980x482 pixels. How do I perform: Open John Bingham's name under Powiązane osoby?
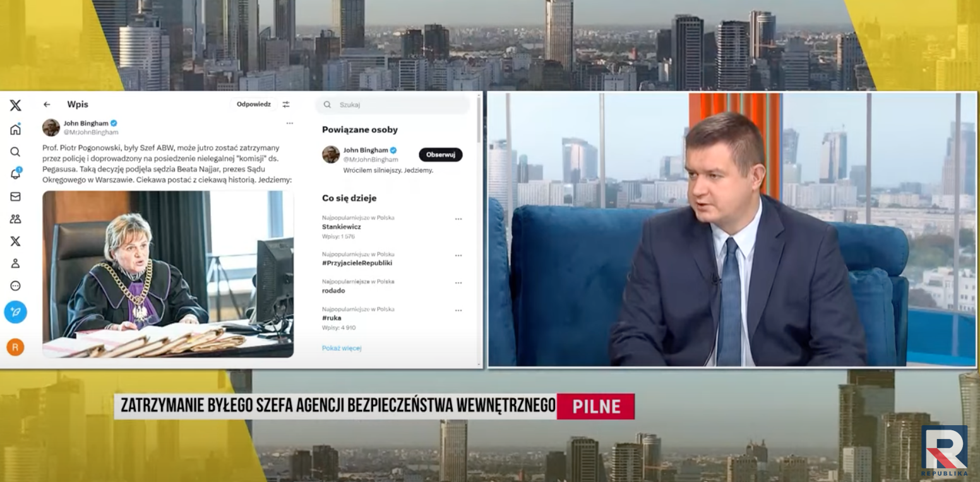coord(366,150)
